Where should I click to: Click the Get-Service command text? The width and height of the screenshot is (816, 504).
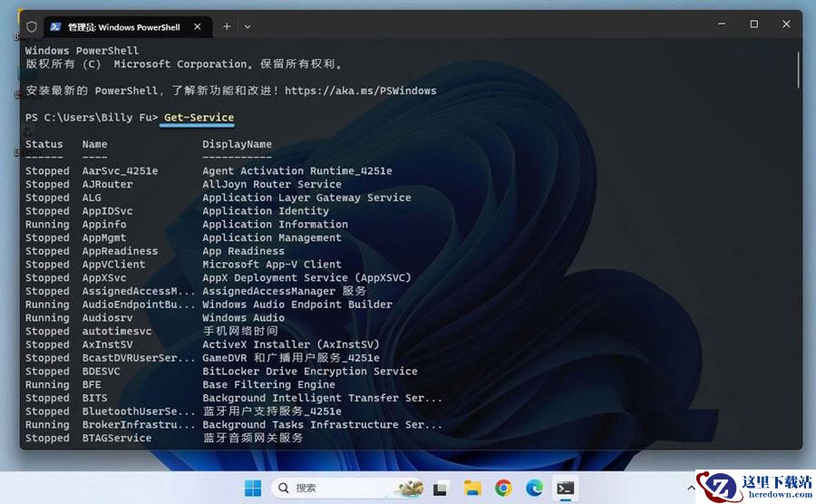click(x=199, y=118)
